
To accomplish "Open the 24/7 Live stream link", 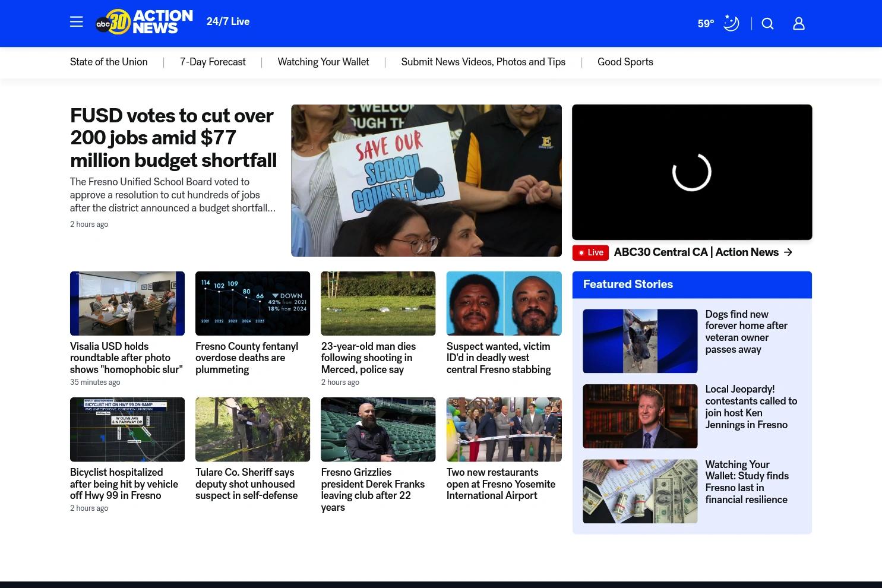I will click(x=228, y=21).
